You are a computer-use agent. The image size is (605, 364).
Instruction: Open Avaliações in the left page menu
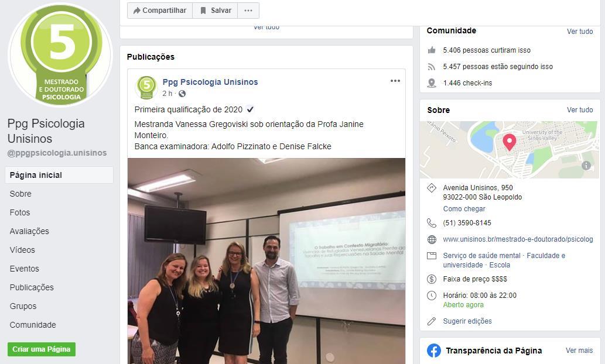29,231
